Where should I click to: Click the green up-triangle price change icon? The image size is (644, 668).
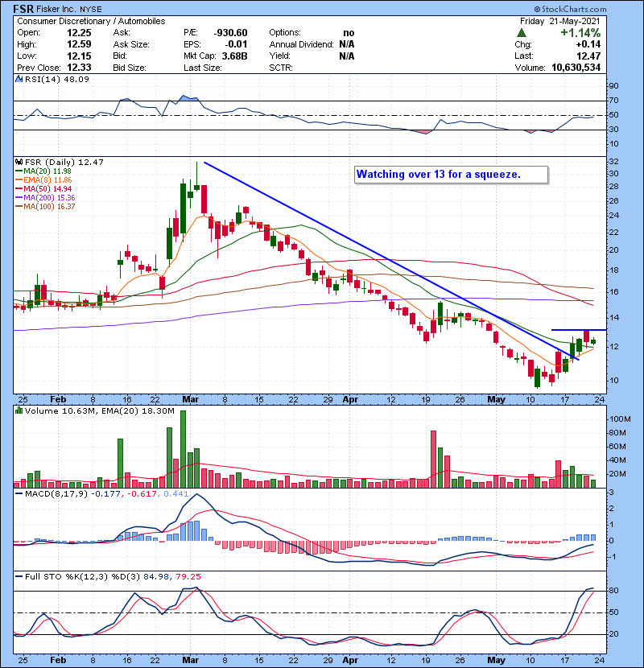click(x=522, y=33)
